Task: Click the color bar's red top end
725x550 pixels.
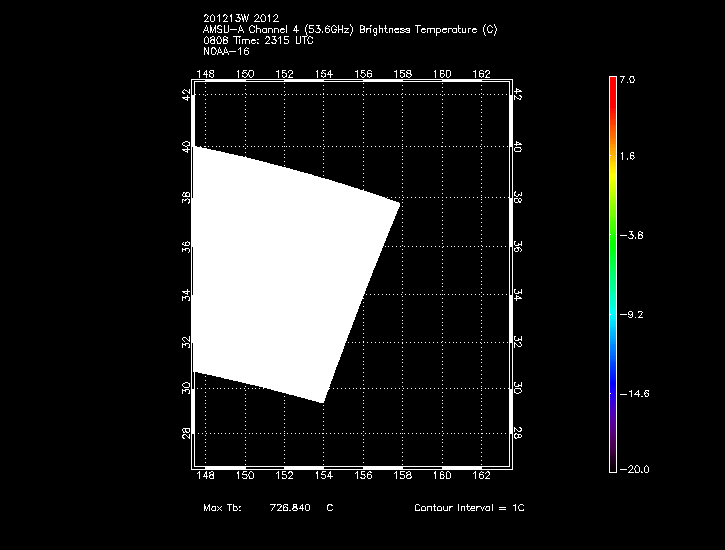Action: point(612,82)
